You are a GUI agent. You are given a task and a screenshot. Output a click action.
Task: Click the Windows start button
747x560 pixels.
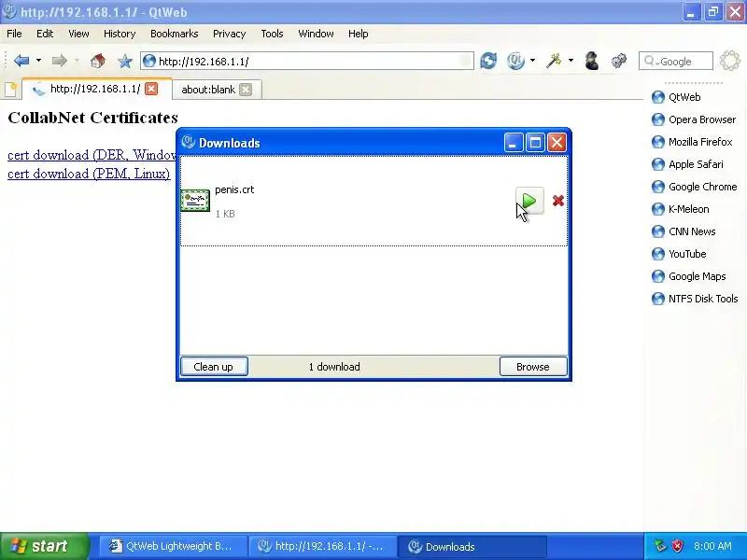[44, 546]
